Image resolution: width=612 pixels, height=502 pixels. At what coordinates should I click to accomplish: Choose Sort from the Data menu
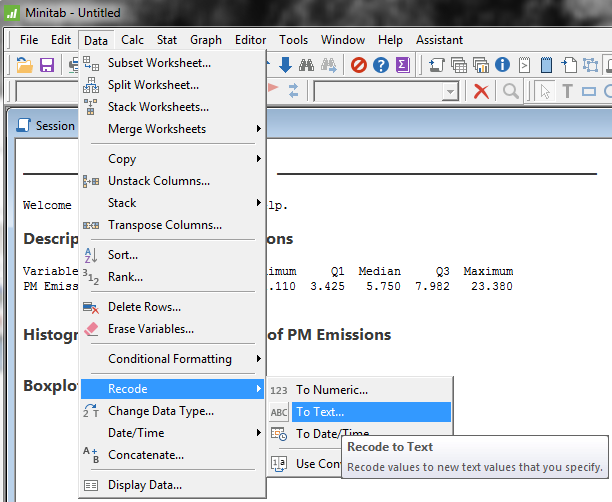click(172, 255)
